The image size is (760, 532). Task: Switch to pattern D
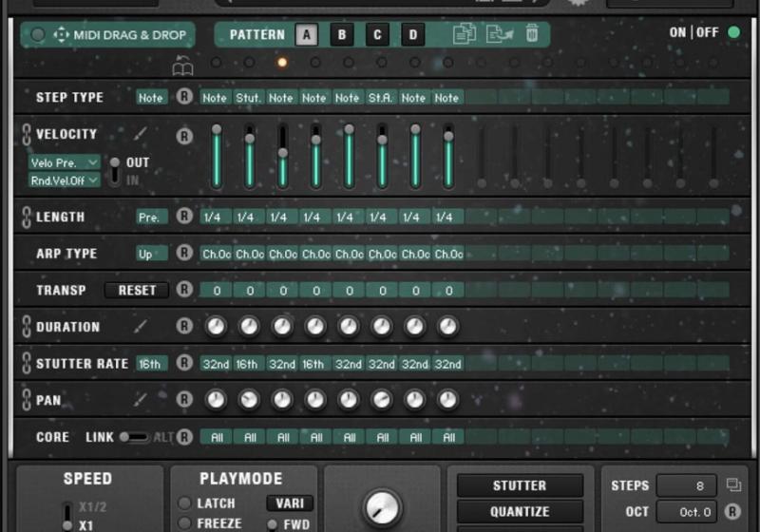coord(412,36)
